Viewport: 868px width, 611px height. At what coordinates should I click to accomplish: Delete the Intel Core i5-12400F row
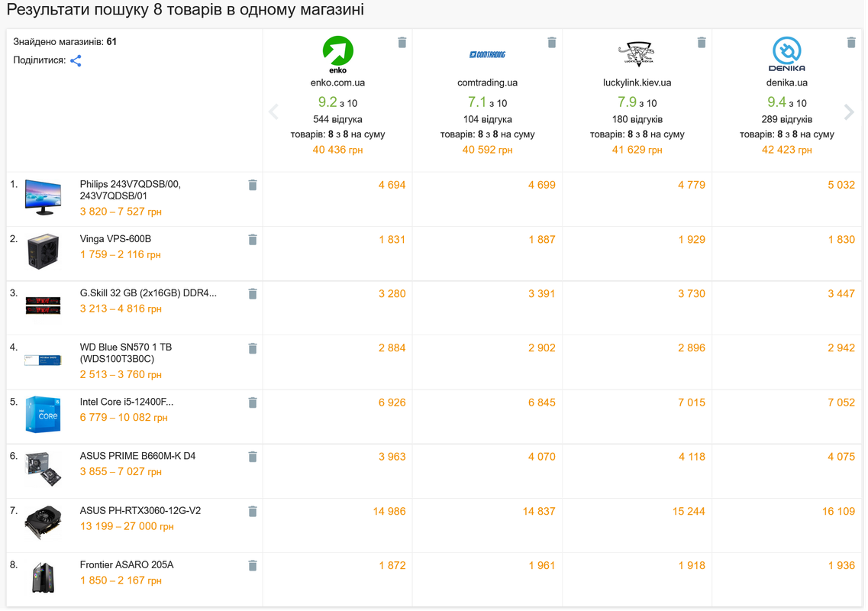point(253,404)
